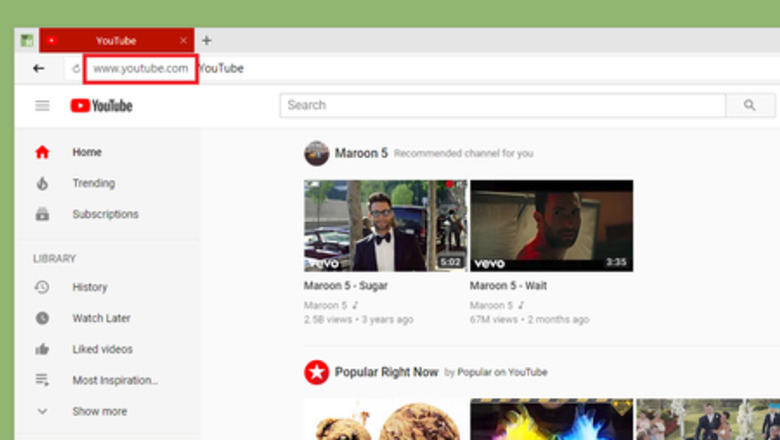This screenshot has height=440, width=780.
Task: Click the Maroon 5 - Sugar thumbnail
Action: pyautogui.click(x=386, y=226)
